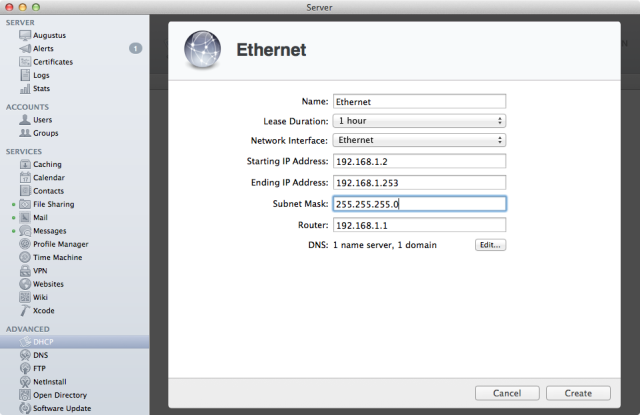Click the Ethernet globe icon in dialog header
Screen dimensions: 640x415
(x=202, y=50)
